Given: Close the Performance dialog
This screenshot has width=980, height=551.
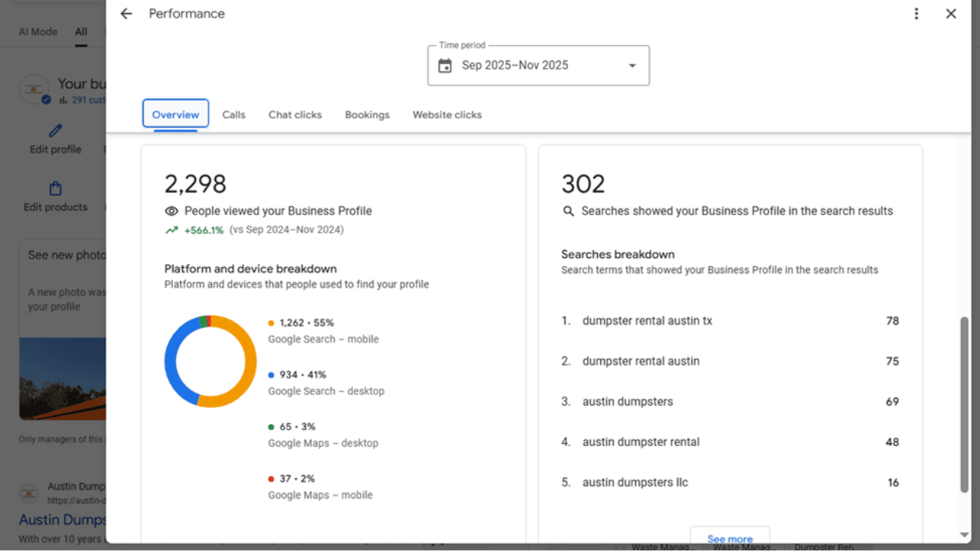Looking at the screenshot, I should (951, 14).
